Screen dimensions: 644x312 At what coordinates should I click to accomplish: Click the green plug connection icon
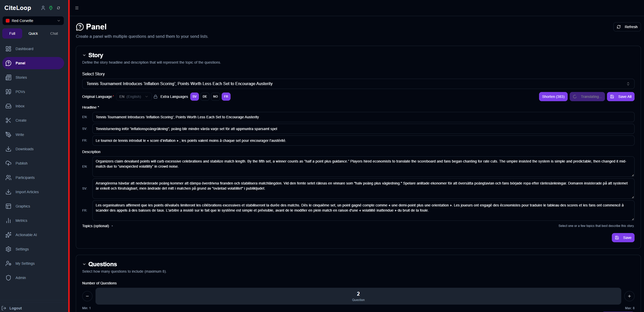click(x=51, y=8)
